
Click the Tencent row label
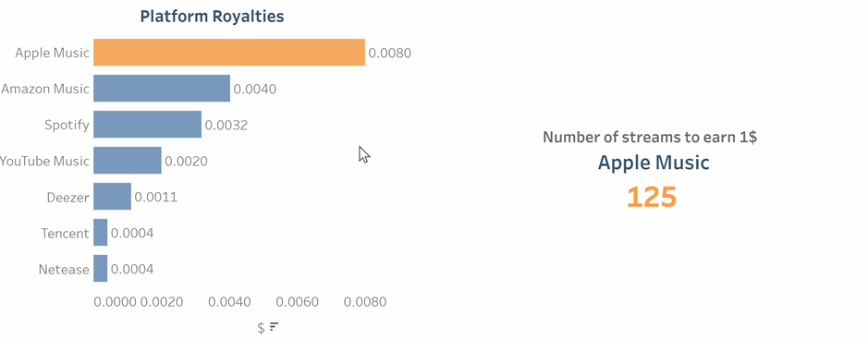click(x=66, y=234)
